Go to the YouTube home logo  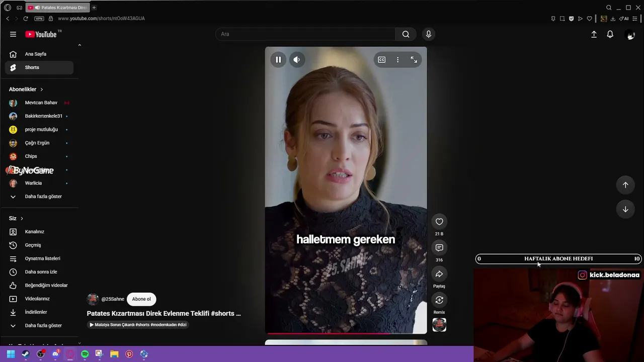[x=41, y=34]
